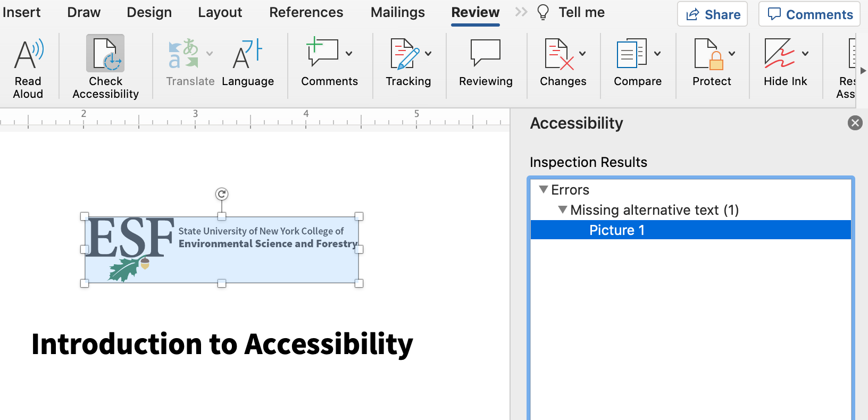The width and height of the screenshot is (868, 420).
Task: Open Comments dropdown arrow in ribbon
Action: point(349,53)
